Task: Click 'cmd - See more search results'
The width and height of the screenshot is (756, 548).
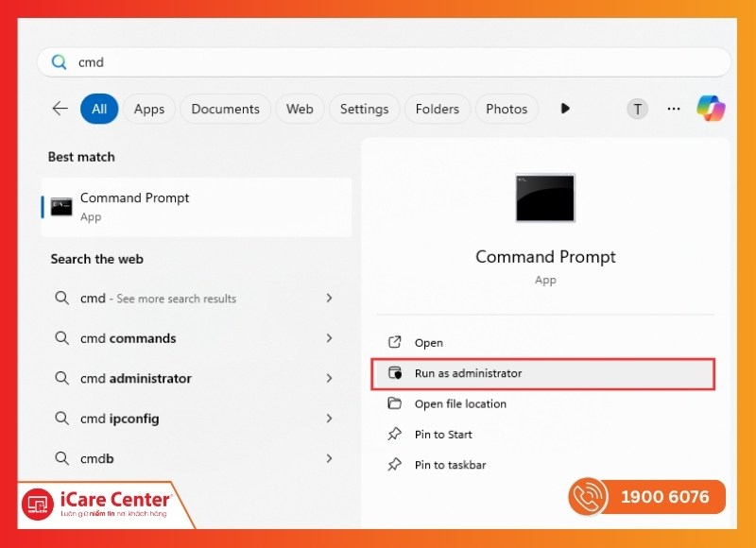Action: tap(158, 299)
